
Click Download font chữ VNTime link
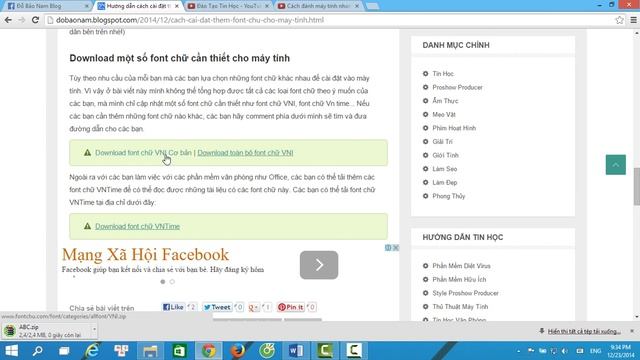click(138, 226)
